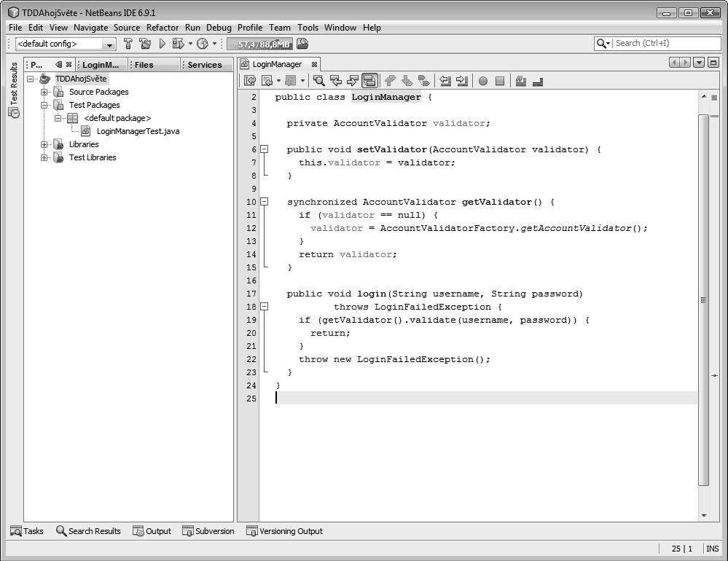Click the Find Next Occurrence icon

coord(353,81)
